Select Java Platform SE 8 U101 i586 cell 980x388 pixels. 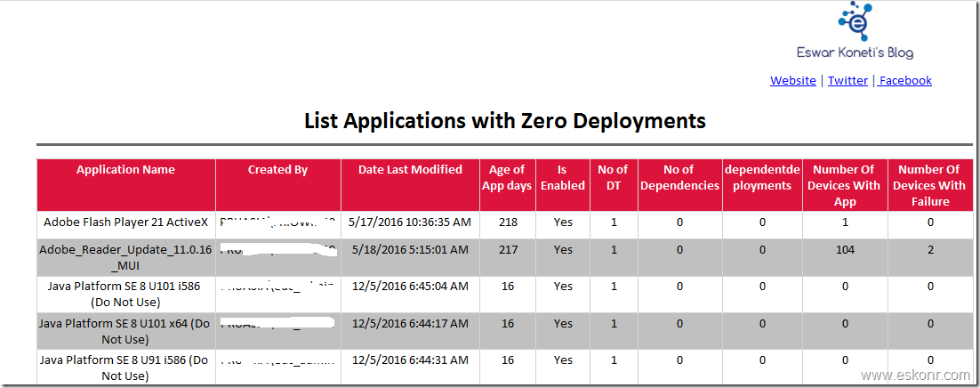coord(125,295)
